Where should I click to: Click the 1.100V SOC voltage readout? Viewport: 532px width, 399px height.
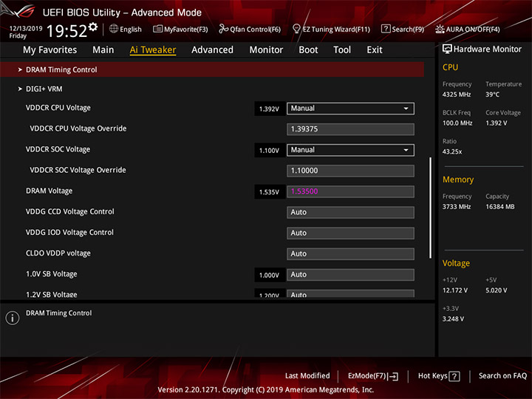click(x=269, y=151)
